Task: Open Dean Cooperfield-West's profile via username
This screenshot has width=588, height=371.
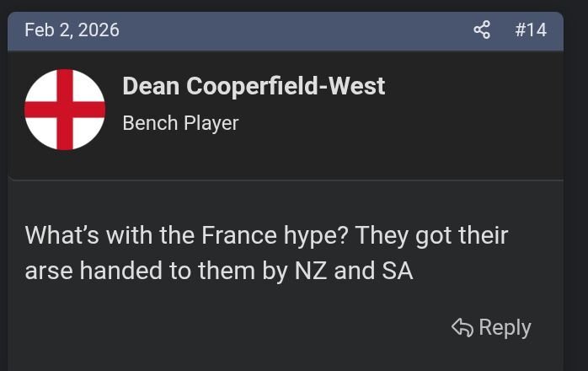Action: [254, 86]
